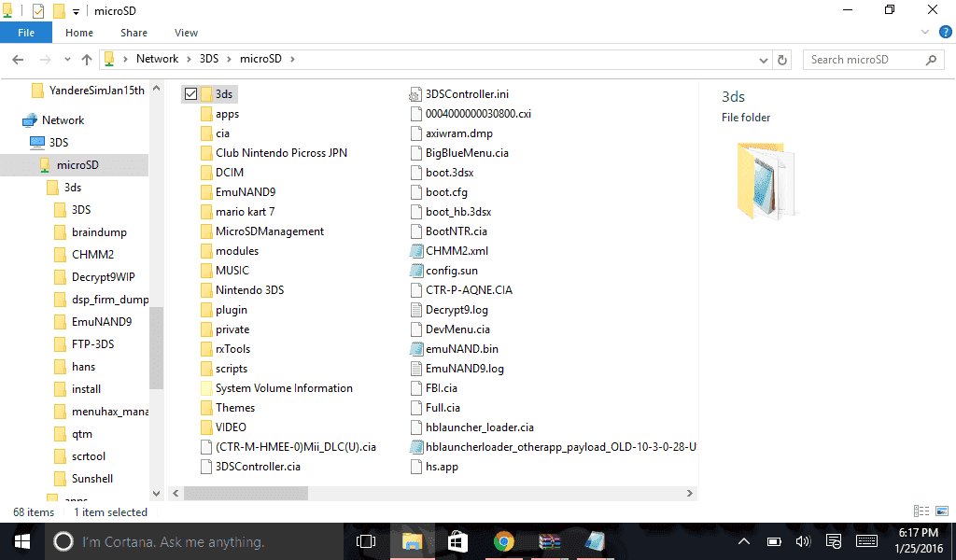Click the battery status tray icon
This screenshot has height=560, width=956.
click(774, 541)
